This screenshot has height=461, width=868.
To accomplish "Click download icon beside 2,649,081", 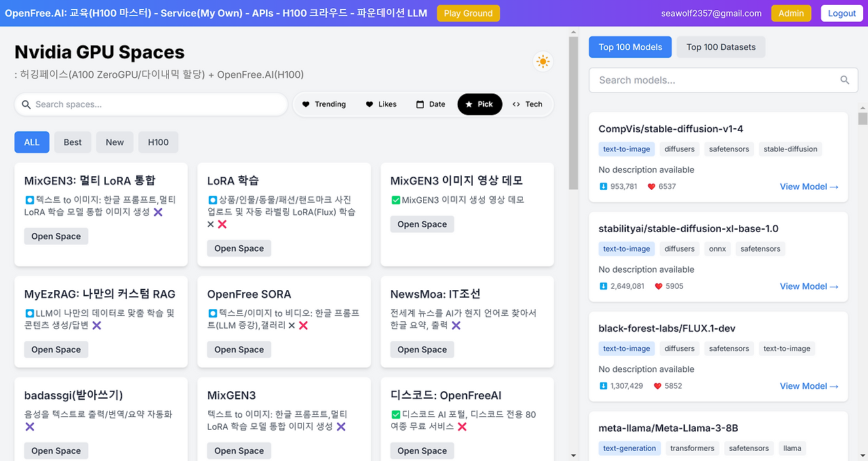I will pos(604,286).
